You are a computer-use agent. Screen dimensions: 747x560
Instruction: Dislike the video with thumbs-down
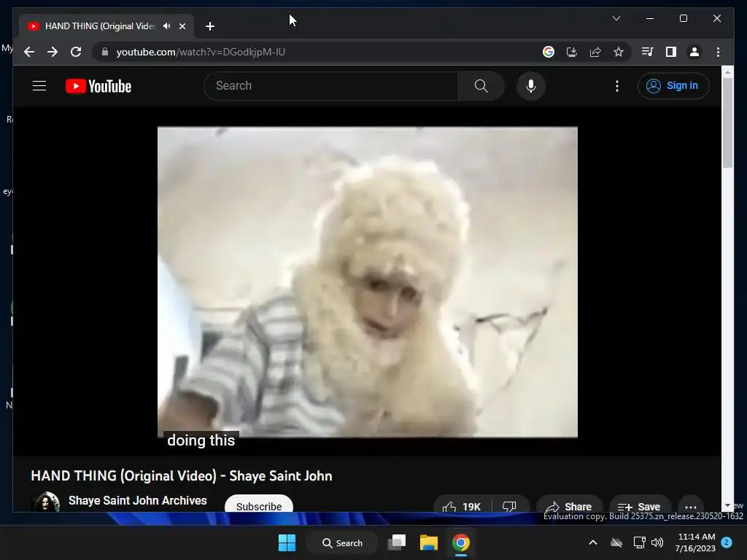click(x=510, y=505)
